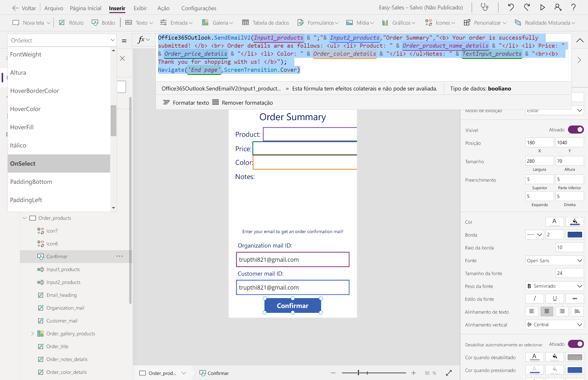
Task: Click the fit-to-window expand icon
Action: coord(449,373)
